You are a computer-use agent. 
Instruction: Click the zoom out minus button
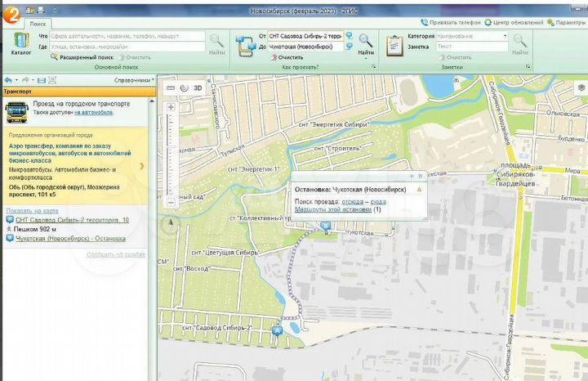click(x=170, y=201)
